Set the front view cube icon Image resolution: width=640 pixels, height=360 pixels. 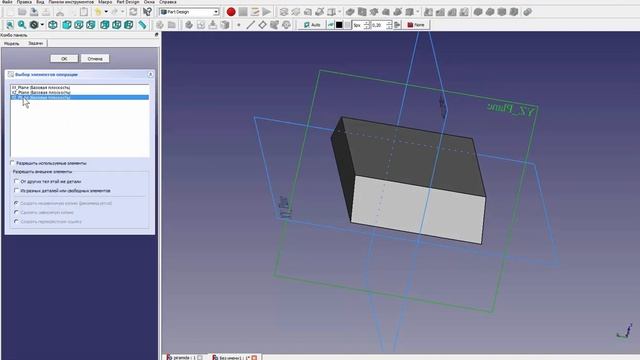[67, 25]
